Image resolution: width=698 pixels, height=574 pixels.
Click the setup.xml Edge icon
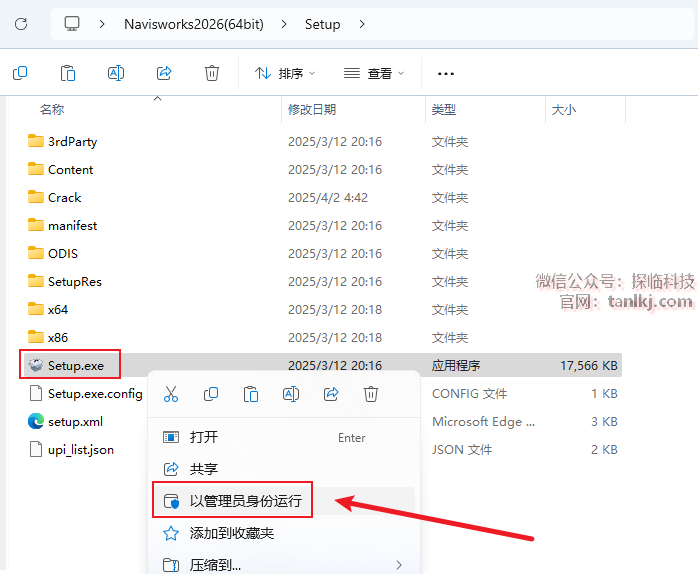point(36,421)
